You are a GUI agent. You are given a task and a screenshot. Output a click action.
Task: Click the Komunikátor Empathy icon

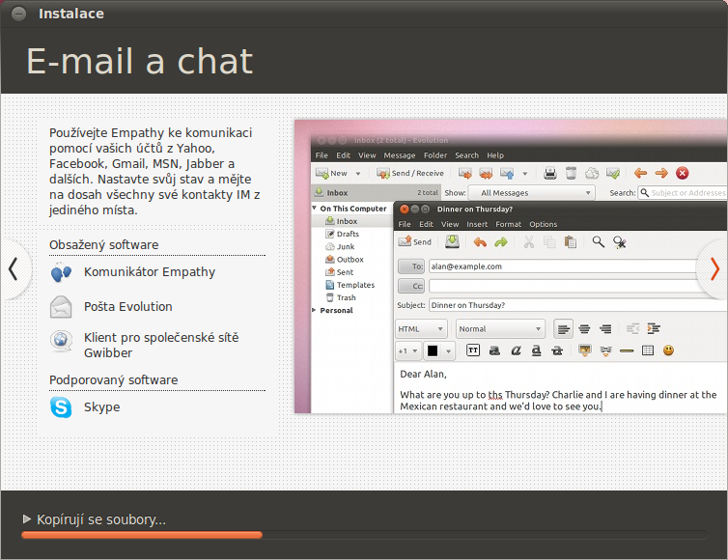point(61,272)
